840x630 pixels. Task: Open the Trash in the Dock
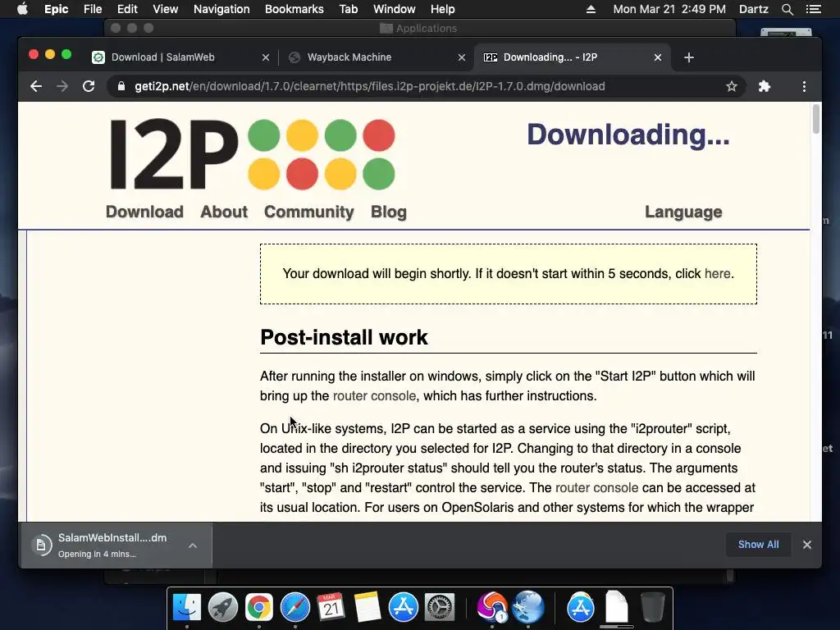(652, 607)
